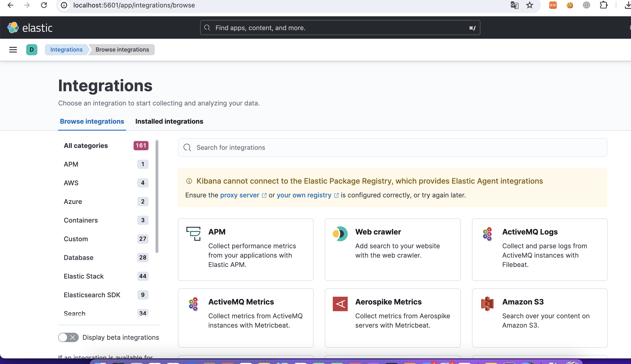Filter by APM category

coord(106,164)
